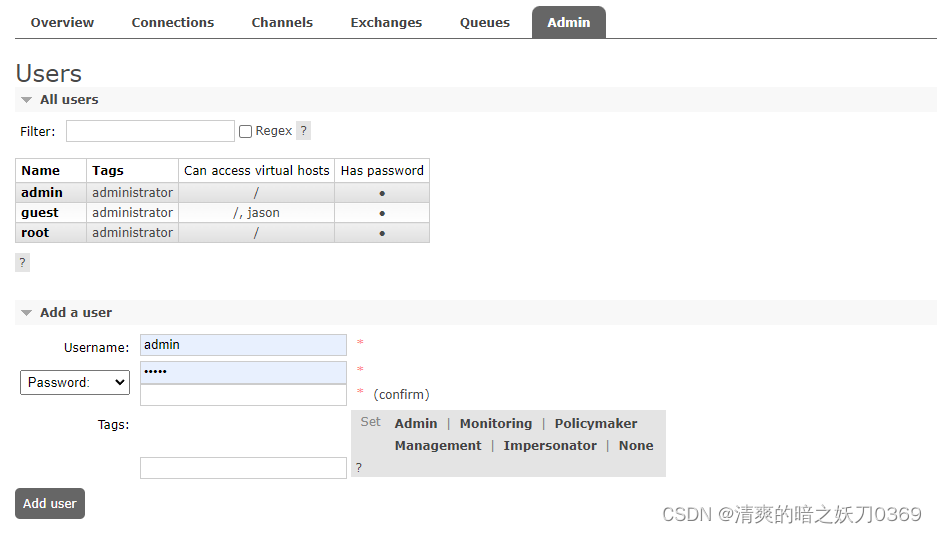The image size is (937, 533).
Task: Click administrator tag in guest row
Action: pyautogui.click(x=133, y=213)
